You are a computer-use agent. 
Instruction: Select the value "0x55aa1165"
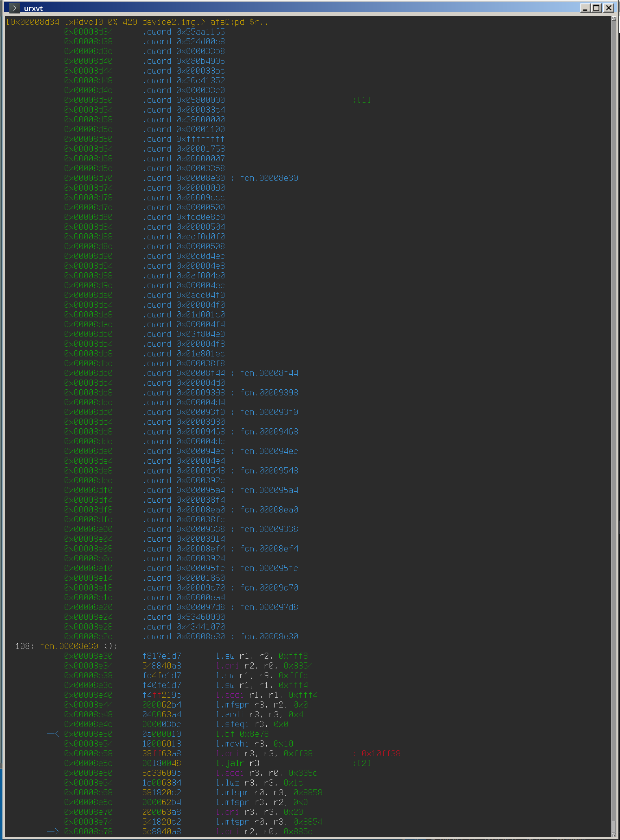[200, 32]
